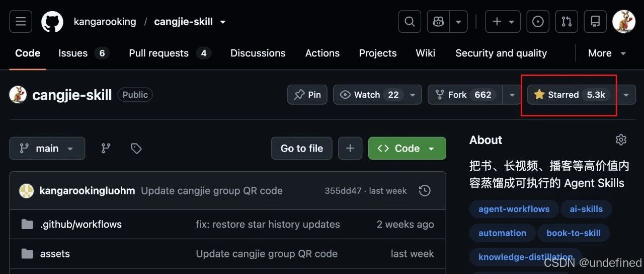The image size is (644, 274).
Task: Open the repositories icon in header
Action: (595, 22)
